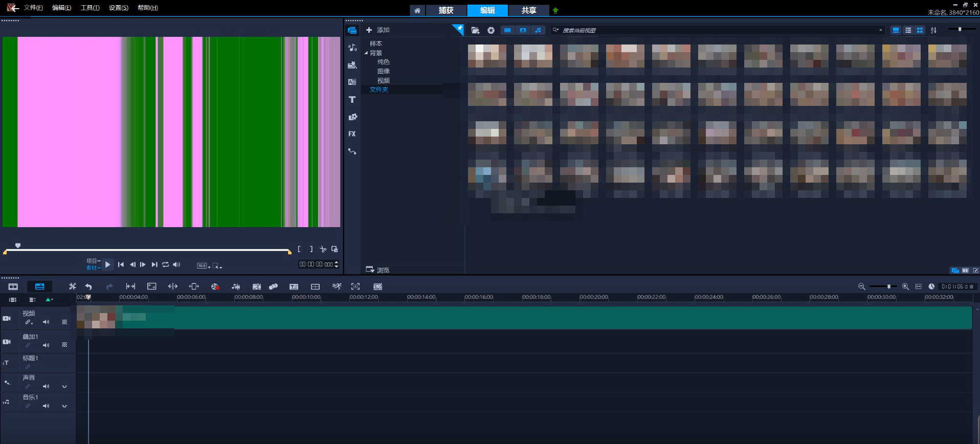Toggle show videos filter in library

pyautogui.click(x=507, y=30)
